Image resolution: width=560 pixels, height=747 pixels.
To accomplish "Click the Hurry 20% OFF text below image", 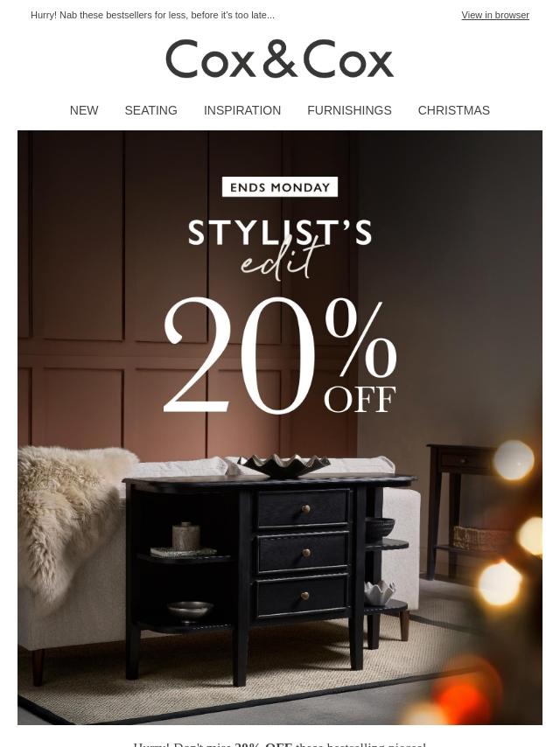I will [x=280, y=744].
